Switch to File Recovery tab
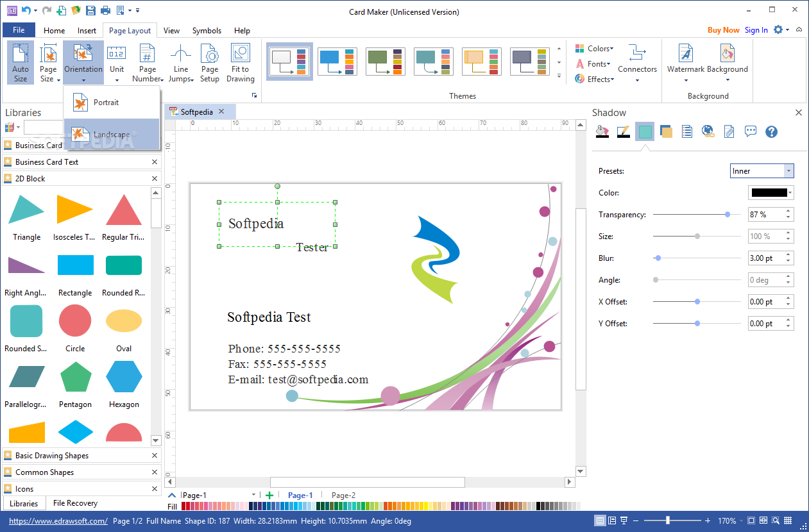The height and width of the screenshot is (532, 809). [x=75, y=503]
